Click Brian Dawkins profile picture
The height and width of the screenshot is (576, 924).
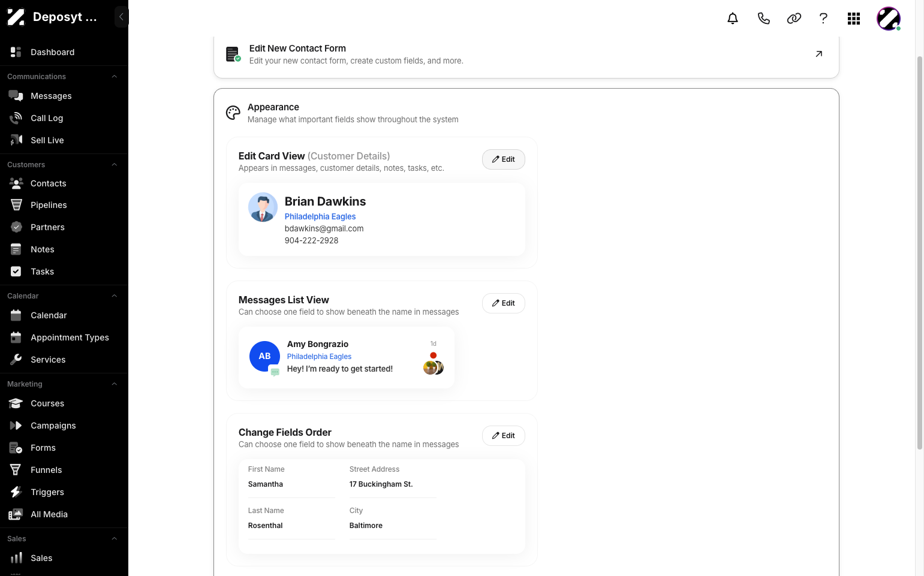coord(263,207)
